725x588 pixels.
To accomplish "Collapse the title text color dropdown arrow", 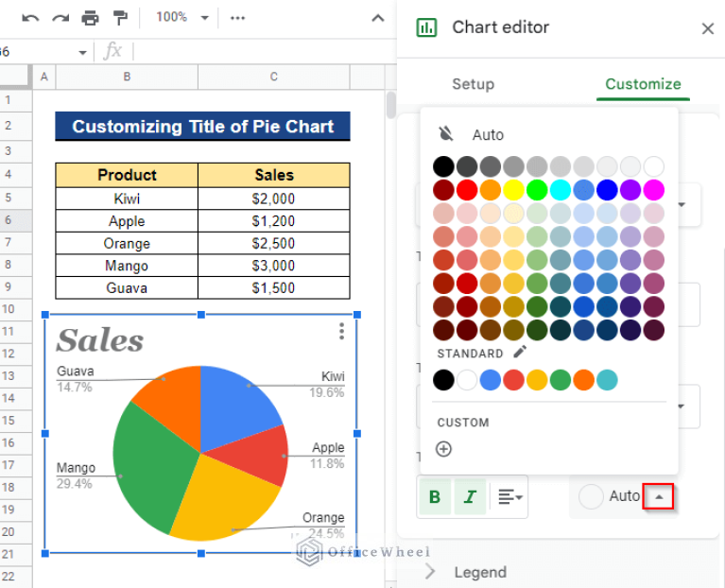I will [x=659, y=497].
